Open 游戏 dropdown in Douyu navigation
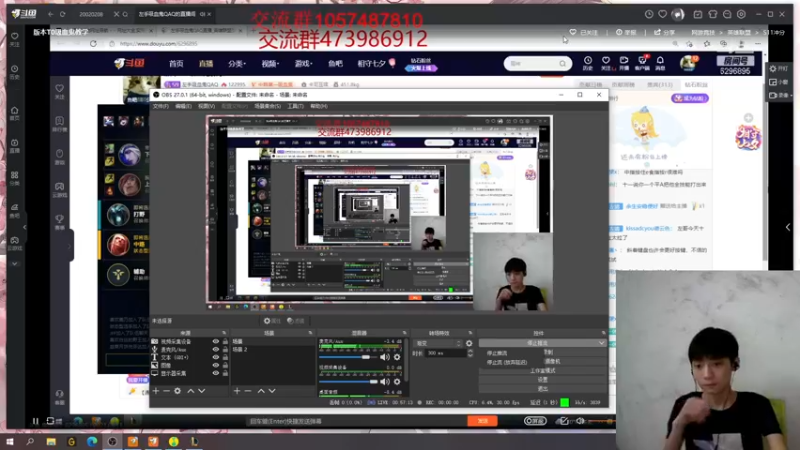Screen dimensions: 800x450 coord(303,64)
